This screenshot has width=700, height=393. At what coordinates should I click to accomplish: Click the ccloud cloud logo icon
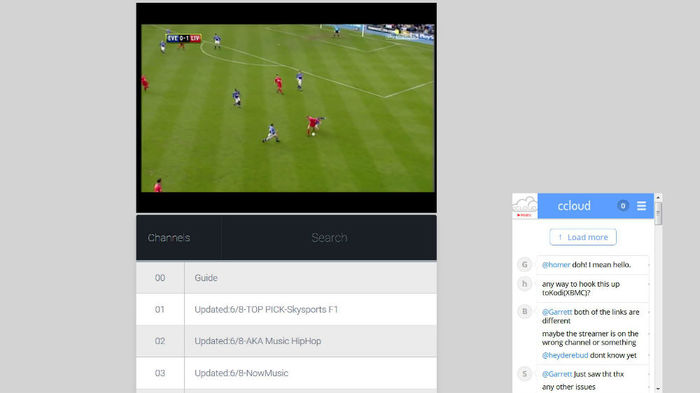525,206
